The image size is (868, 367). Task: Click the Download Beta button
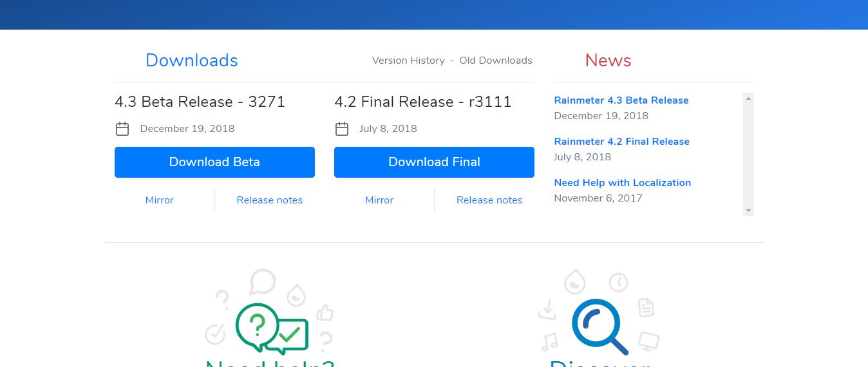point(214,162)
